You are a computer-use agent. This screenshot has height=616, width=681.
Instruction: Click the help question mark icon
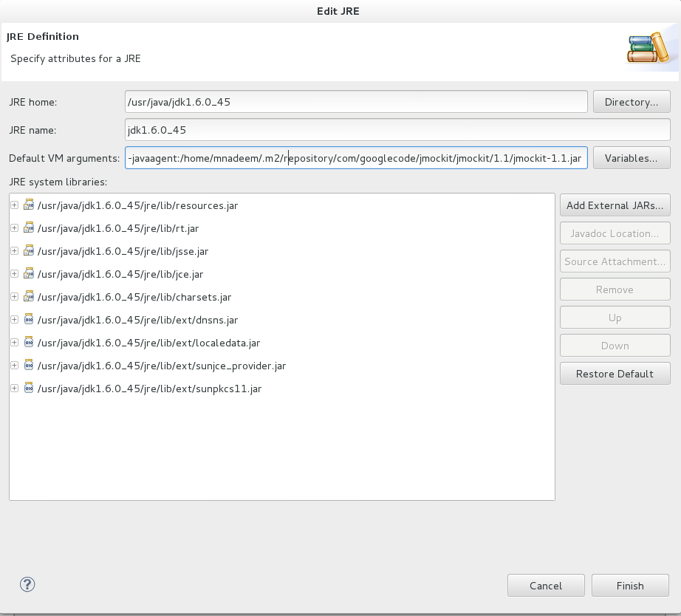(x=27, y=584)
